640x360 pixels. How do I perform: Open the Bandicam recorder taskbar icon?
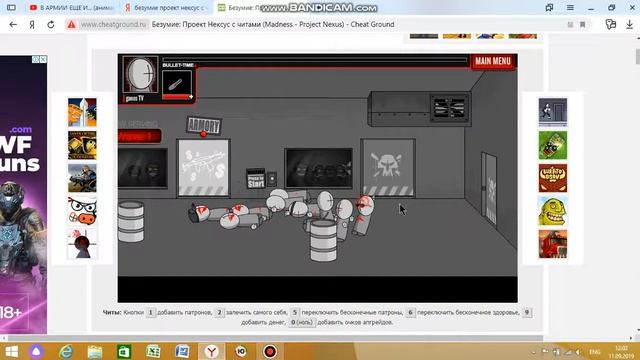[x=270, y=351]
